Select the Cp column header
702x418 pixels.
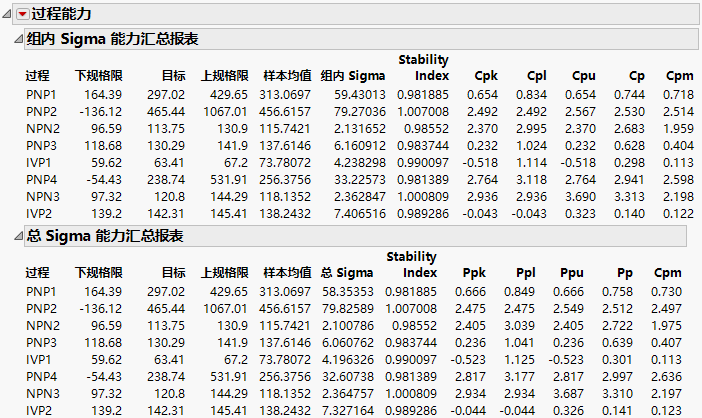(637, 76)
